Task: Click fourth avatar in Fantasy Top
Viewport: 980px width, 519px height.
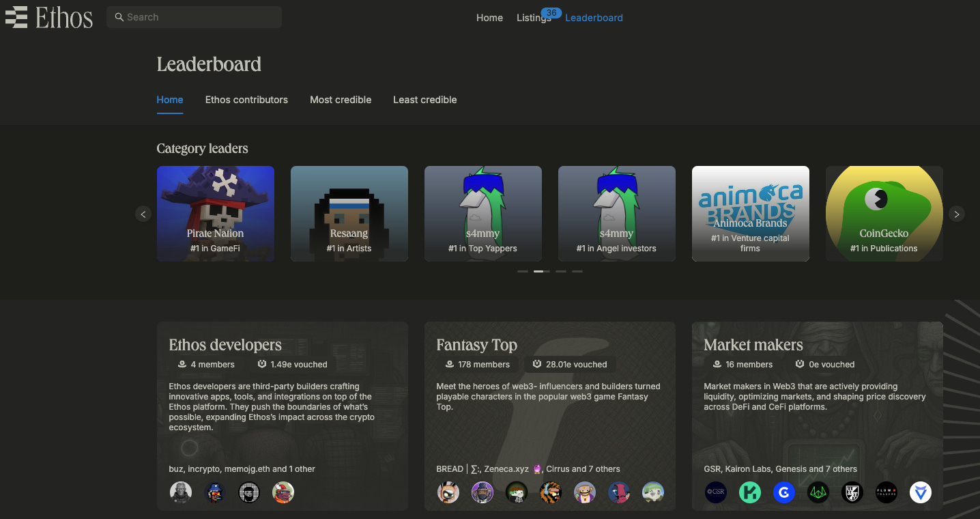Action: [x=551, y=492]
